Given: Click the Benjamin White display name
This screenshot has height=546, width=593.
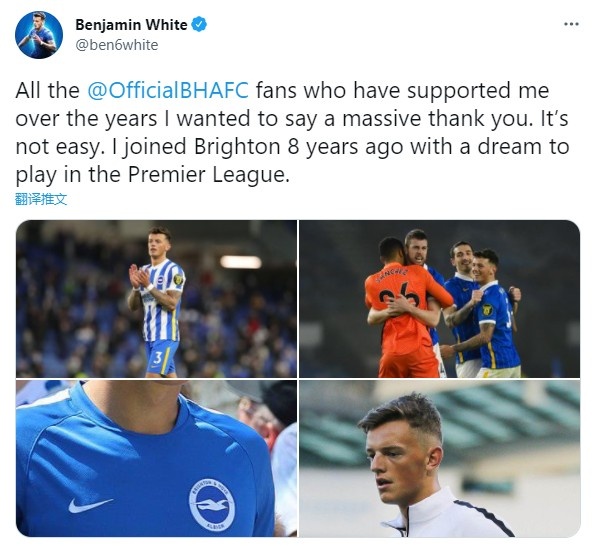Looking at the screenshot, I should pos(131,25).
